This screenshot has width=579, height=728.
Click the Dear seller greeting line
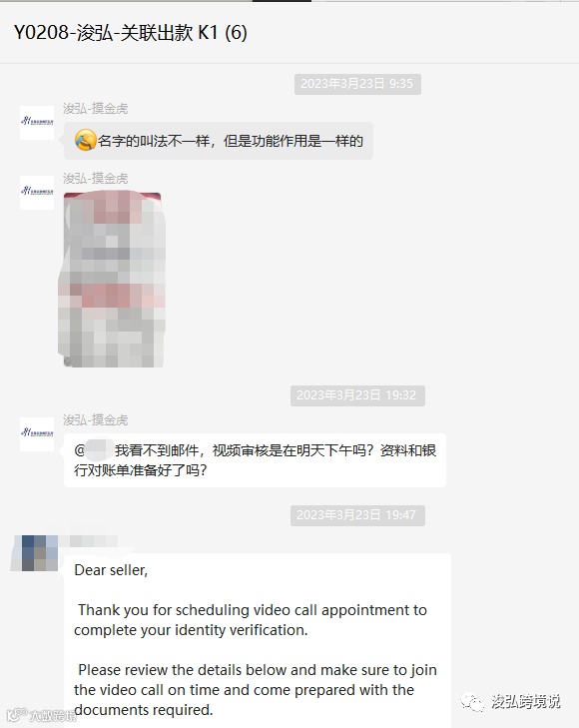(x=111, y=570)
